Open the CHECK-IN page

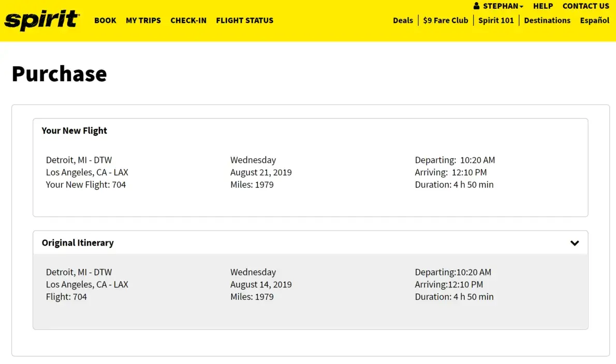(188, 20)
